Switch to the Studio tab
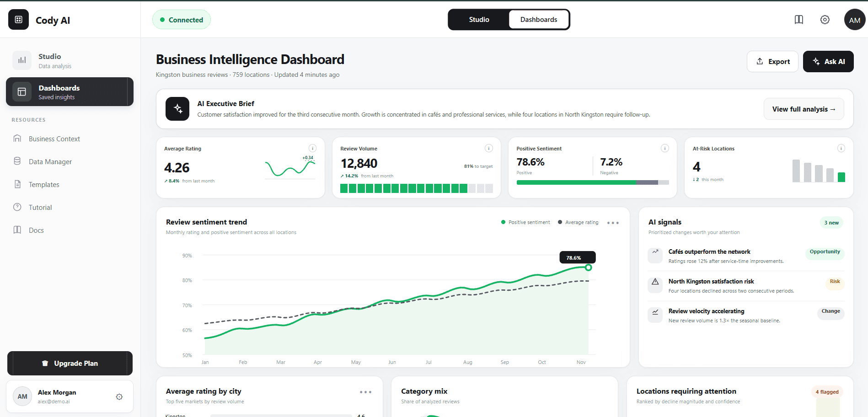Screen dimensions: 868x417 [479, 20]
